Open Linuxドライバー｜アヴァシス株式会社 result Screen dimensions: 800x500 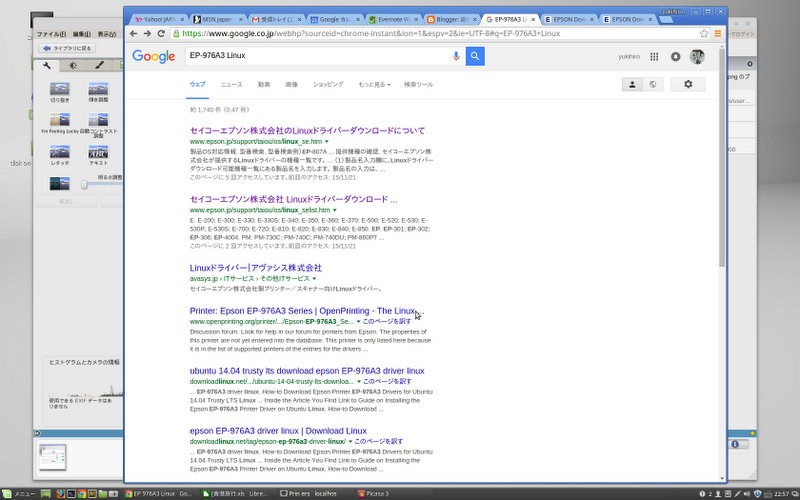256,268
